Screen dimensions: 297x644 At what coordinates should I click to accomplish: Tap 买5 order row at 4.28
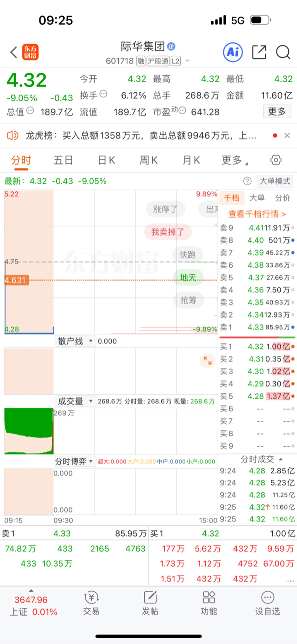pyautogui.click(x=257, y=396)
